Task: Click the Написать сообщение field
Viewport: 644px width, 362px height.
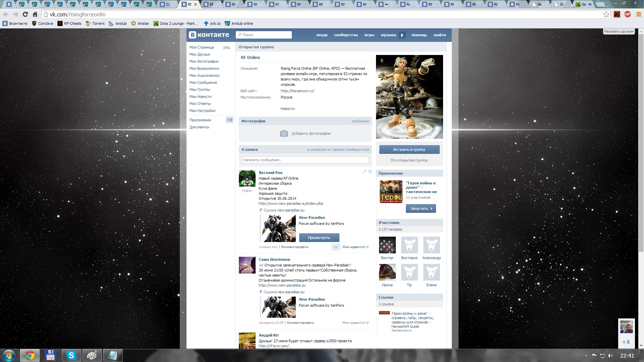Action: 305,160
